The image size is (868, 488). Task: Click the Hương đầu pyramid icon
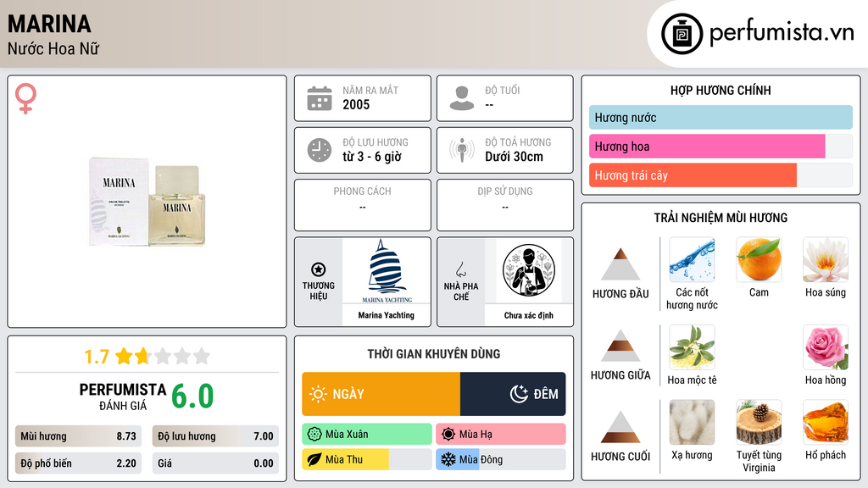pos(620,264)
